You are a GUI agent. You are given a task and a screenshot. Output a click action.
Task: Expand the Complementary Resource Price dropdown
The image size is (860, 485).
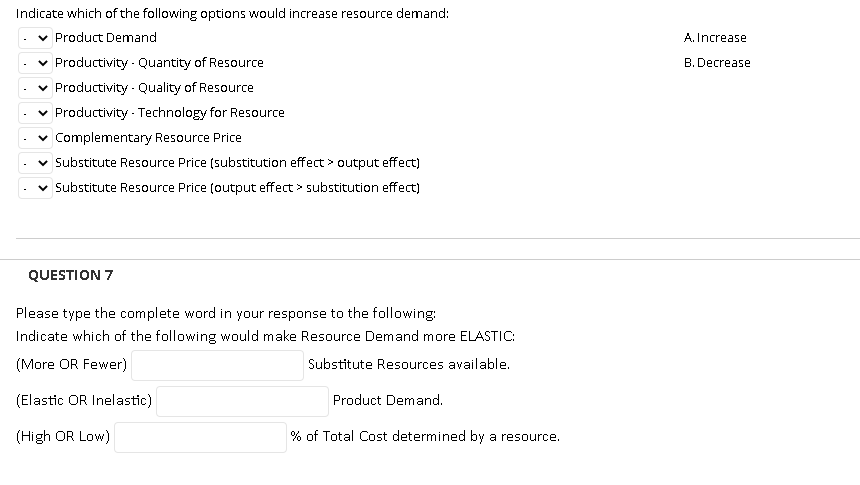pos(35,138)
